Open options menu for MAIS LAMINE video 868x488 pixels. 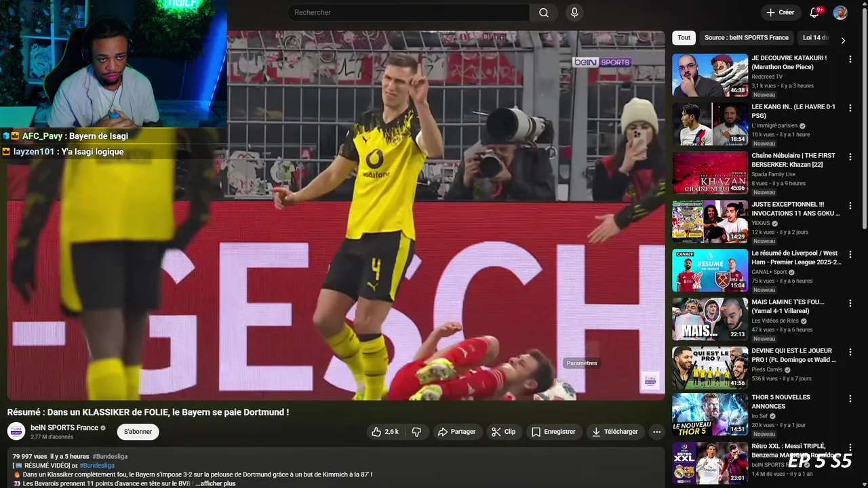(850, 303)
